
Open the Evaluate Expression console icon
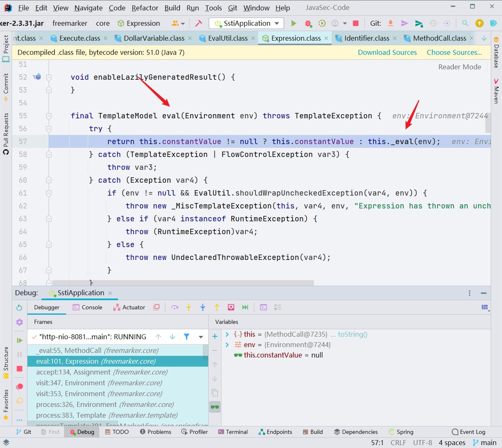pos(263,307)
